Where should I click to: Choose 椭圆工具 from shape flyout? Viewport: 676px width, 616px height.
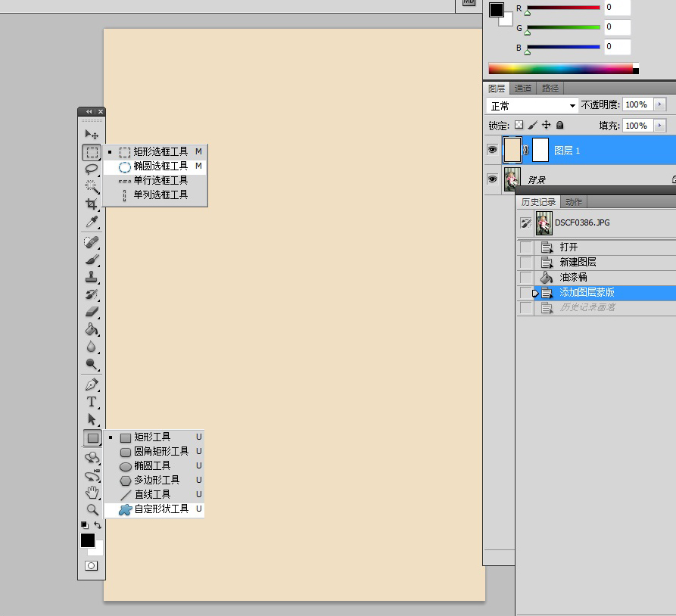pyautogui.click(x=154, y=465)
